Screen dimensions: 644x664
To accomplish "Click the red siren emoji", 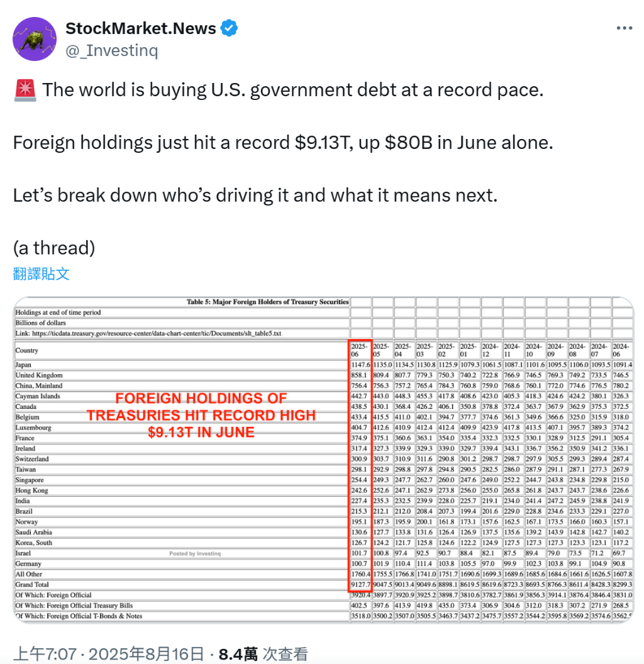I will [25, 90].
